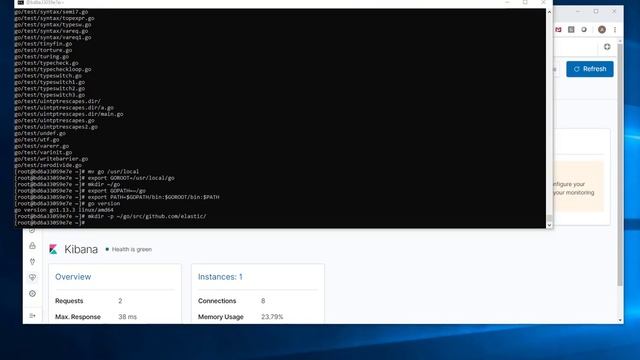Open Dev Tools icon in Kibana sidebar
640x360 pixels.
32,262
